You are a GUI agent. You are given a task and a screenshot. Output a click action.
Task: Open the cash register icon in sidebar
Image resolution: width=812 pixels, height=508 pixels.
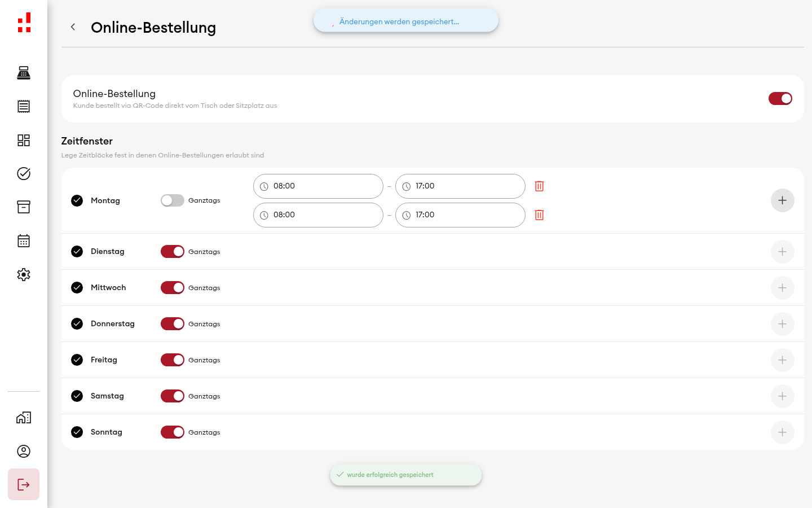pyautogui.click(x=24, y=73)
